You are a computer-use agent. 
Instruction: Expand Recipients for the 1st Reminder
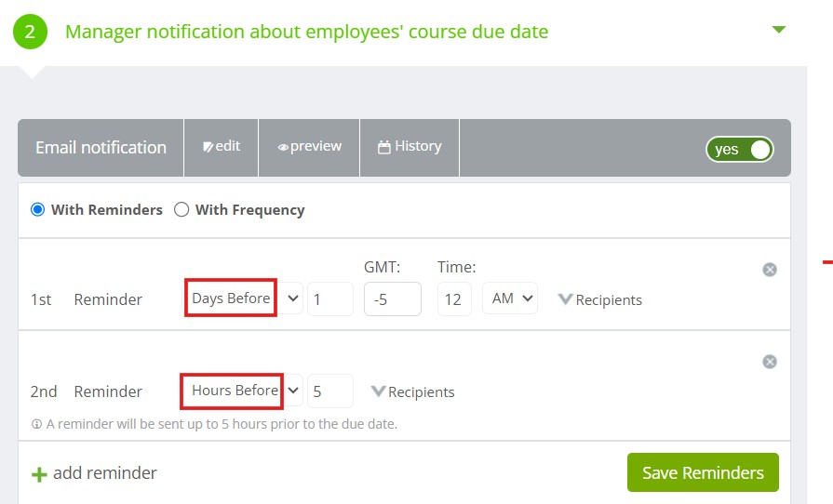click(x=600, y=299)
